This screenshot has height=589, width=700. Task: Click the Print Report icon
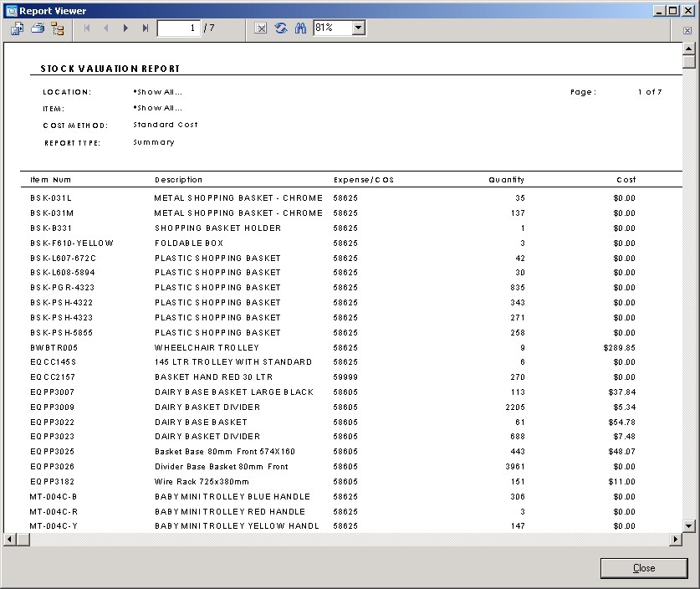click(x=38, y=28)
